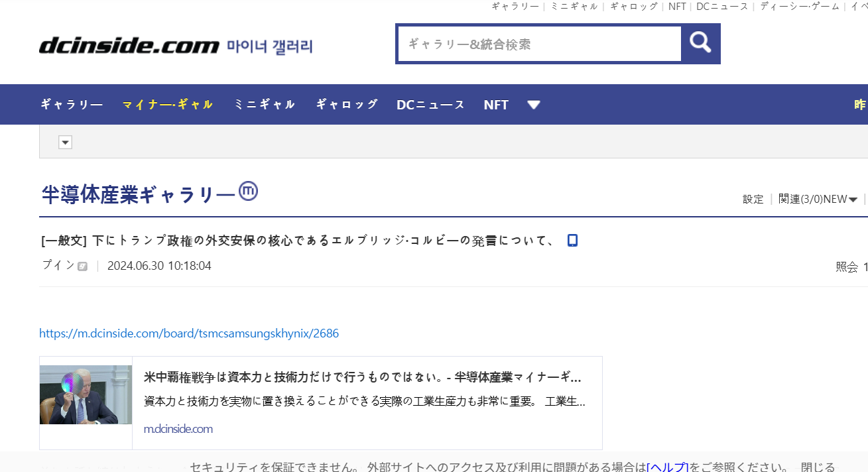Open the 半導体産業ギャラリー gallery title
The height and width of the screenshot is (472, 868).
pos(138,195)
